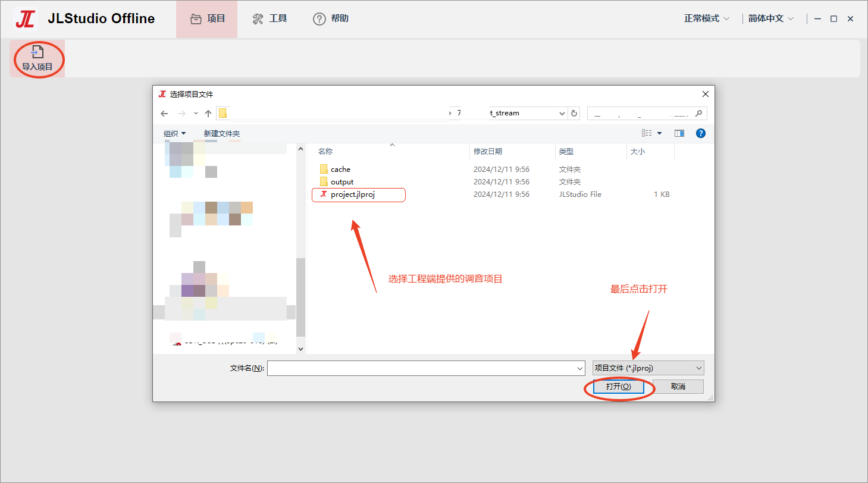Expand the 文件名 history dropdown arrow
This screenshot has width=868, height=483.
[580, 369]
